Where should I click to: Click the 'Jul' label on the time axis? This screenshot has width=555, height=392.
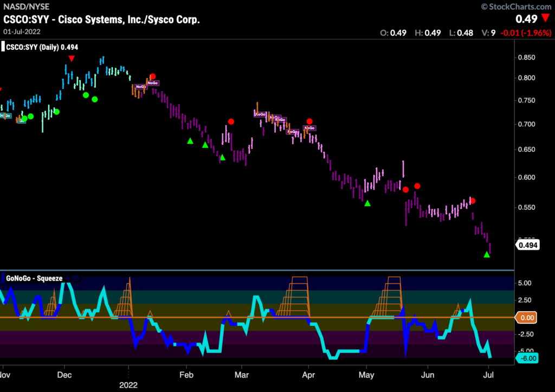[488, 375]
